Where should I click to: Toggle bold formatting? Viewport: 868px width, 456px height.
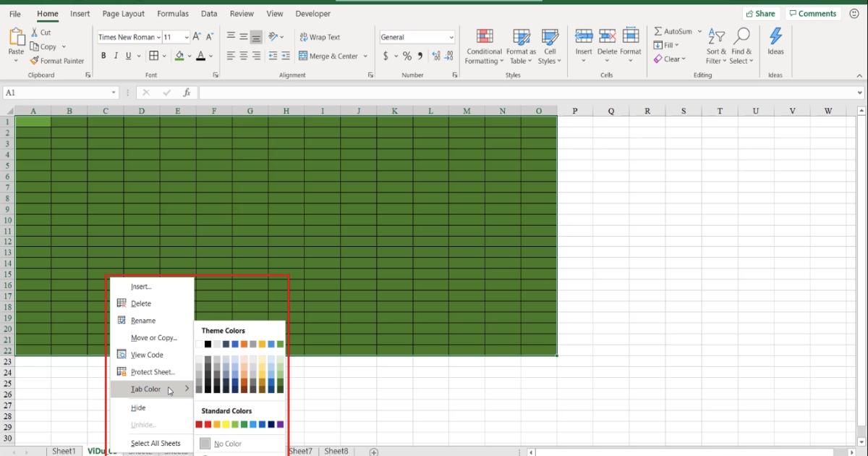pyautogui.click(x=103, y=55)
